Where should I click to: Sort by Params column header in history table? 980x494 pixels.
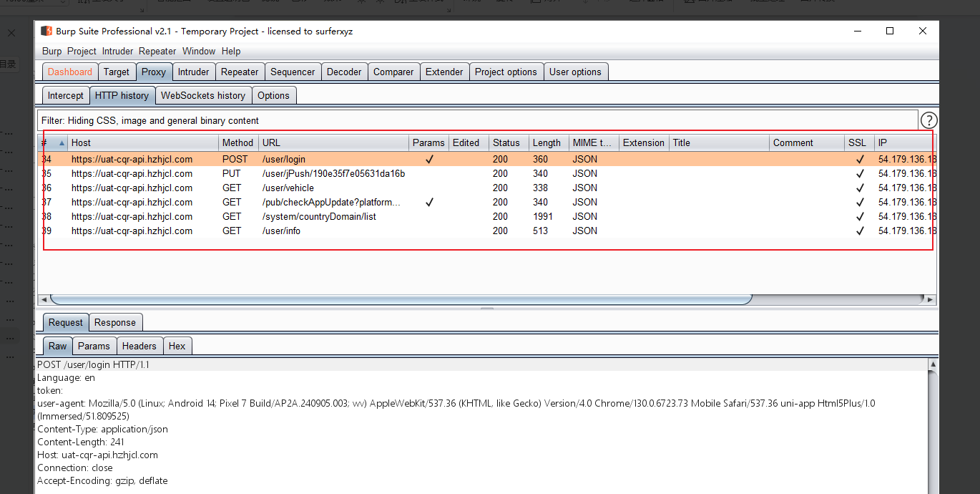pyautogui.click(x=429, y=142)
